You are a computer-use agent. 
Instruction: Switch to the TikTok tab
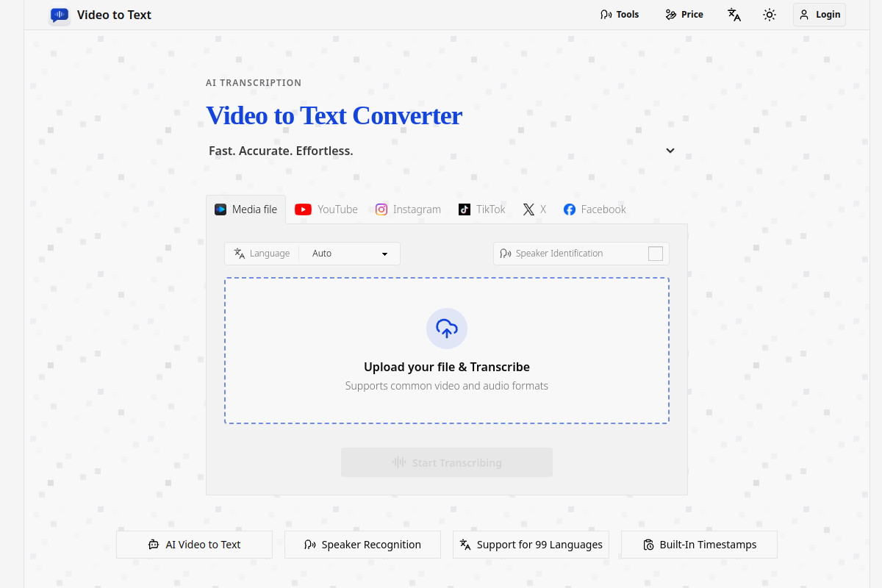(482, 209)
